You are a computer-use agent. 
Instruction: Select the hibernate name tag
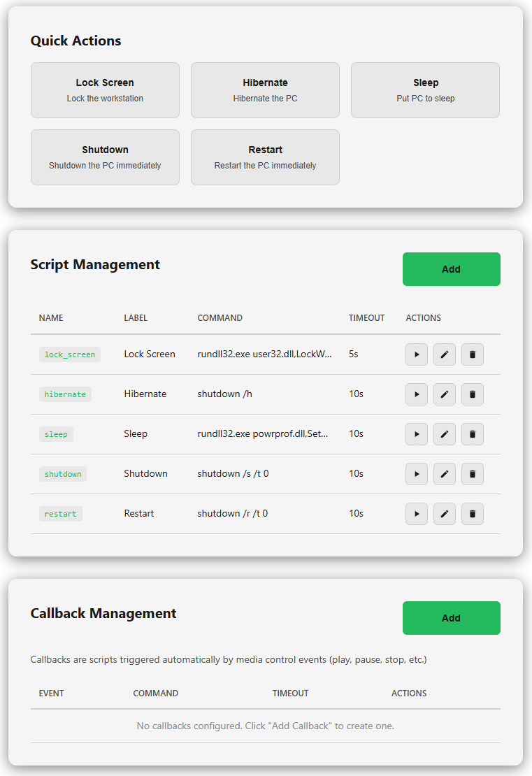click(x=65, y=394)
